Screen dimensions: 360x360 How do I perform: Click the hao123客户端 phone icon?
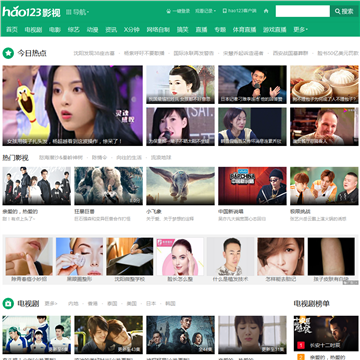coord(225,11)
